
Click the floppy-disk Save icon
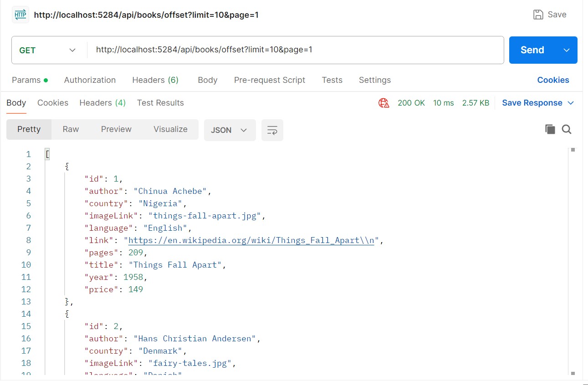coord(538,15)
